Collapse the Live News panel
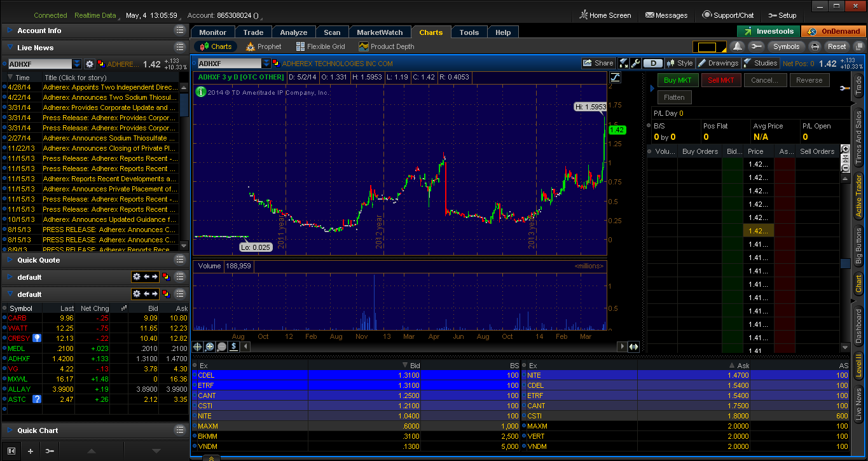Screen dimensions: 868x461 click(10, 48)
